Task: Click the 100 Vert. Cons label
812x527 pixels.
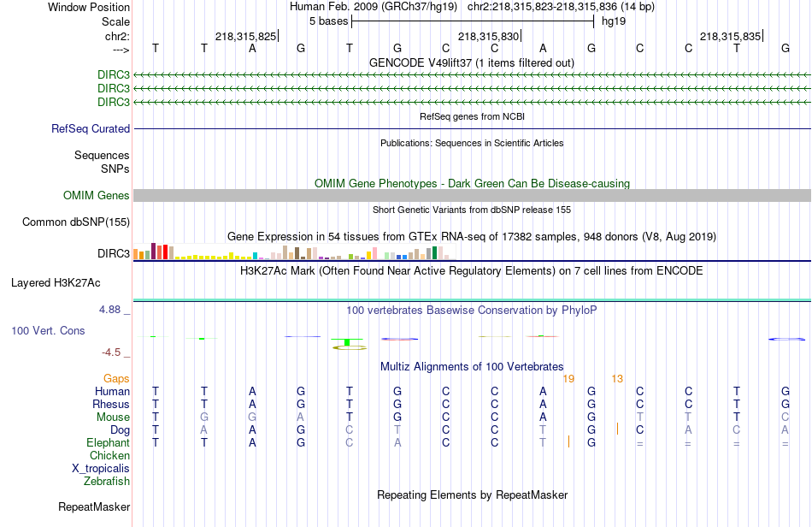Action: 48,330
